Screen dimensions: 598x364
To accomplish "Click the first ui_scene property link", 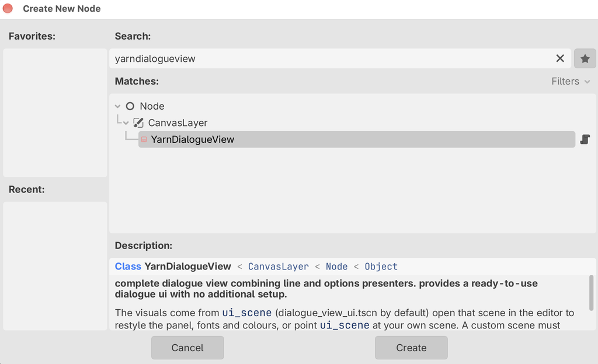I will point(247,313).
